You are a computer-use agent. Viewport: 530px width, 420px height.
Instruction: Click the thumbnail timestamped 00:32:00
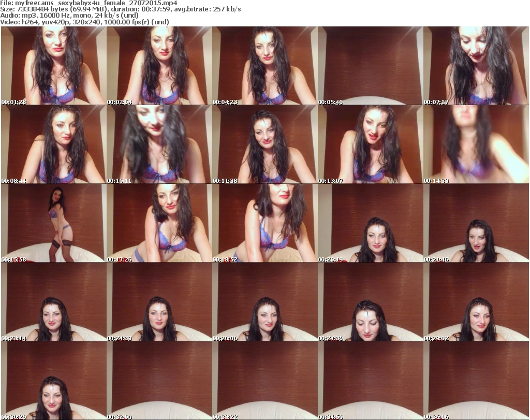click(159, 381)
